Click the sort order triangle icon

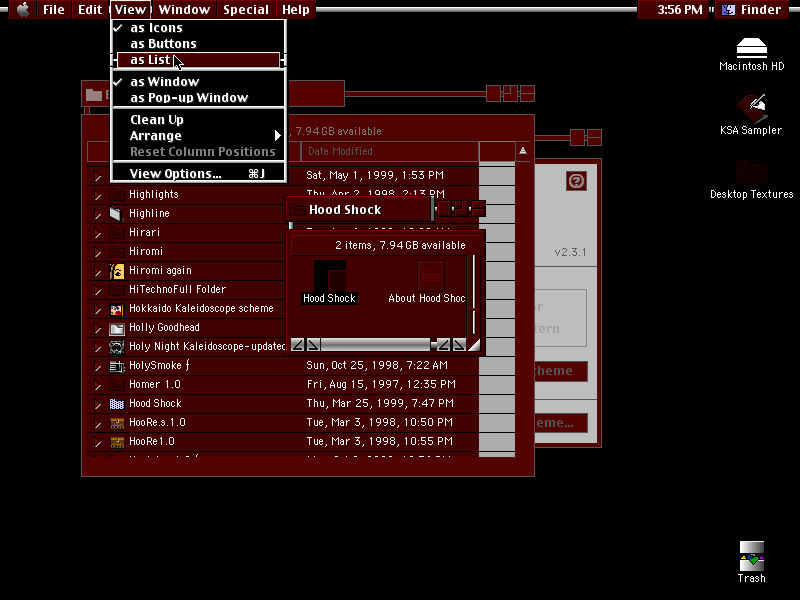[523, 151]
